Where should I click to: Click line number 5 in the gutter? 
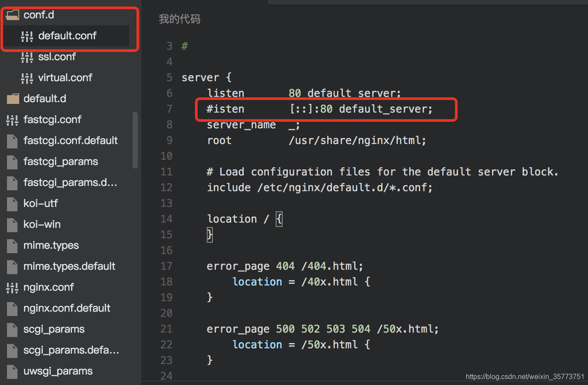(169, 78)
